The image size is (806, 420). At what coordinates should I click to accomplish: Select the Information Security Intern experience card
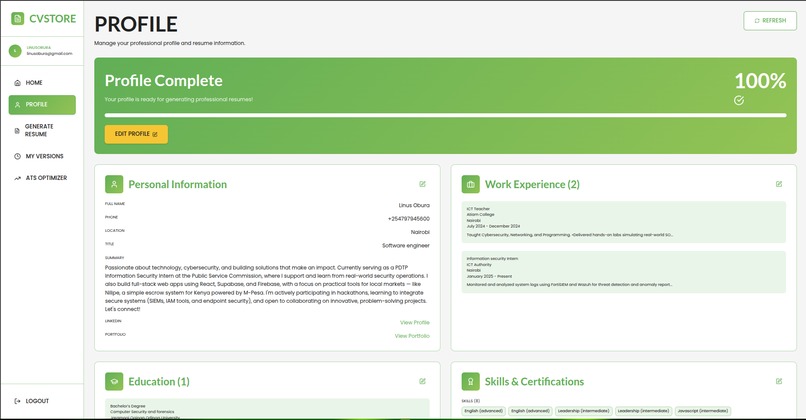[x=624, y=272]
